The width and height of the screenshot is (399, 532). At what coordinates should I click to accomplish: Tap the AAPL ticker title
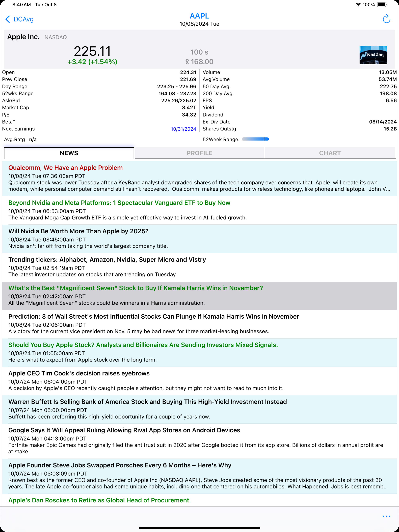[199, 16]
